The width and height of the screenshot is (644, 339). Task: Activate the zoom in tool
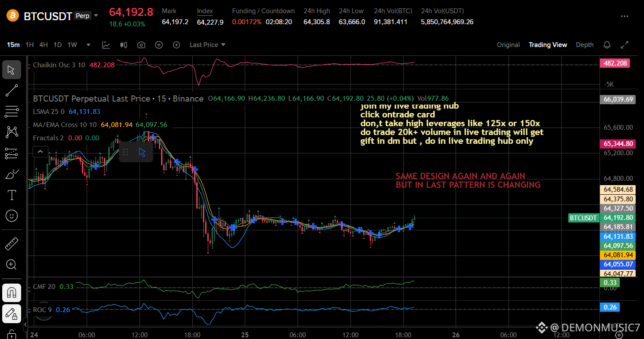[x=11, y=264]
